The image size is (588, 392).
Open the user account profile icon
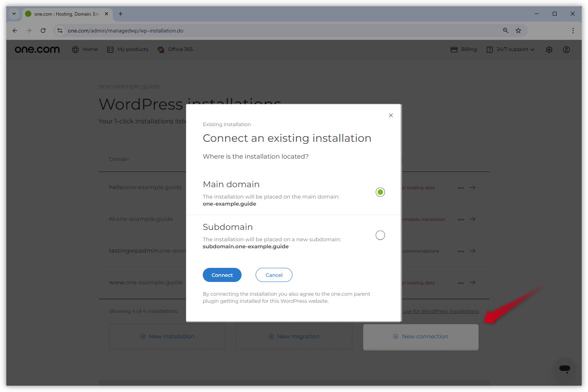pyautogui.click(x=566, y=49)
